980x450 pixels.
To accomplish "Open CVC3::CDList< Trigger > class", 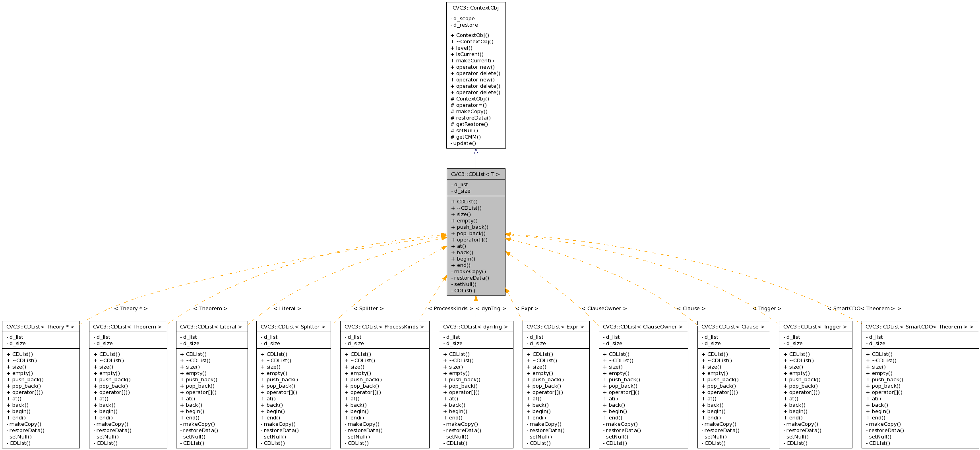I will (815, 326).
